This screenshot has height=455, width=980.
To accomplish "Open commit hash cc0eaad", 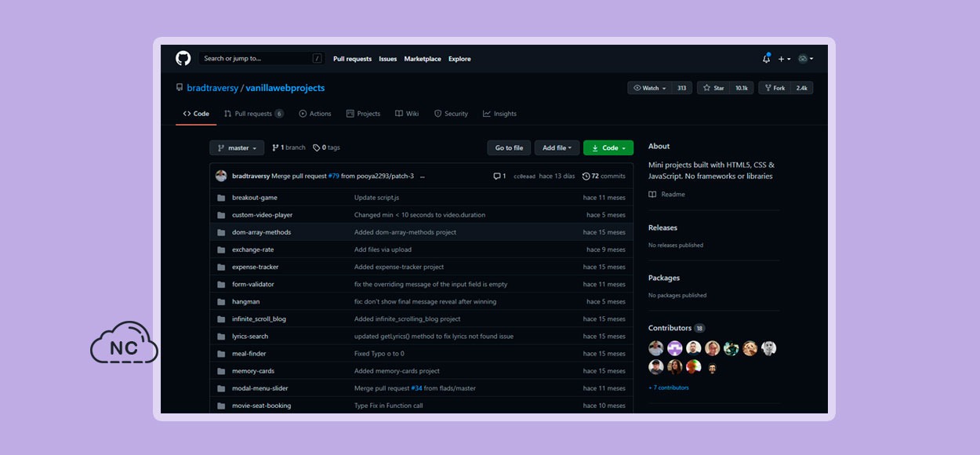I will tap(524, 177).
